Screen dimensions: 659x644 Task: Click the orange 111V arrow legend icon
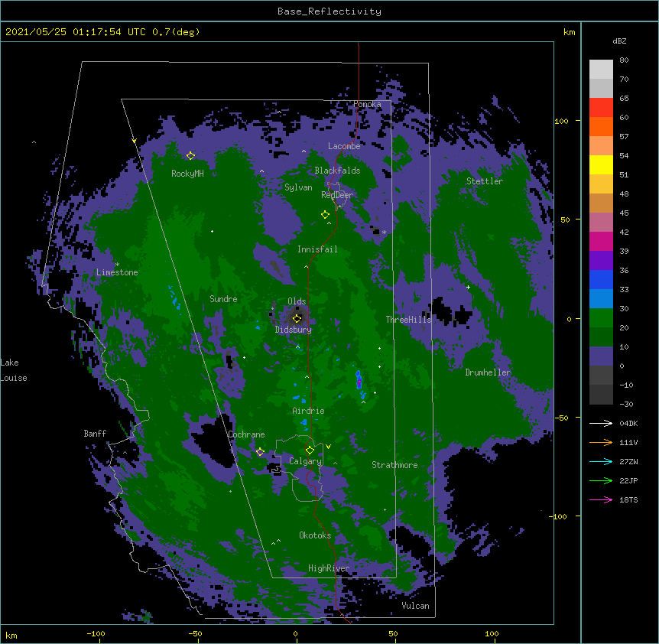coord(601,442)
